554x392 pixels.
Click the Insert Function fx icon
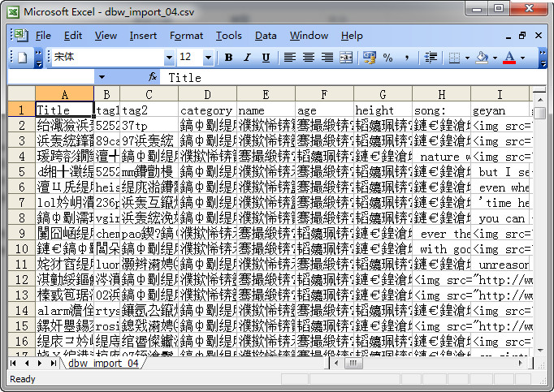pyautogui.click(x=153, y=76)
